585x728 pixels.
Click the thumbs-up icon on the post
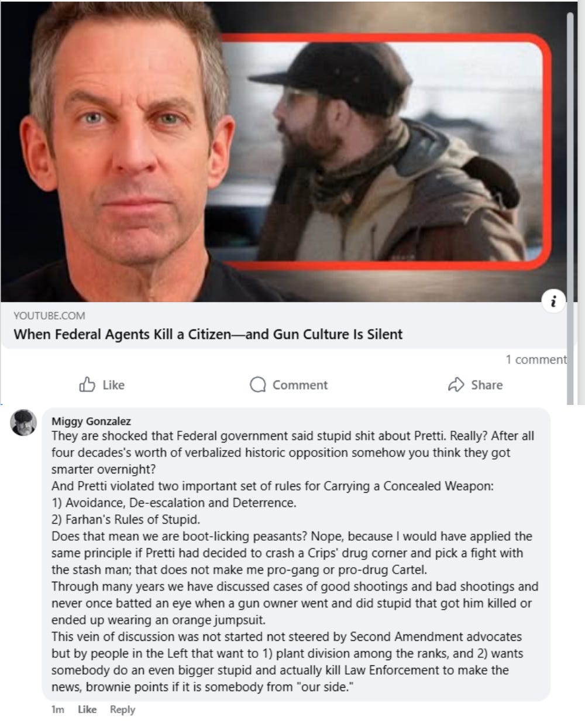pyautogui.click(x=87, y=384)
